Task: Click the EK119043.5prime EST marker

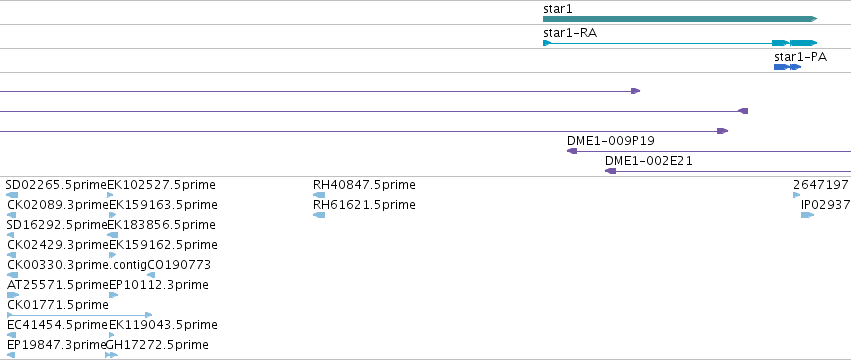Action: [x=112, y=335]
